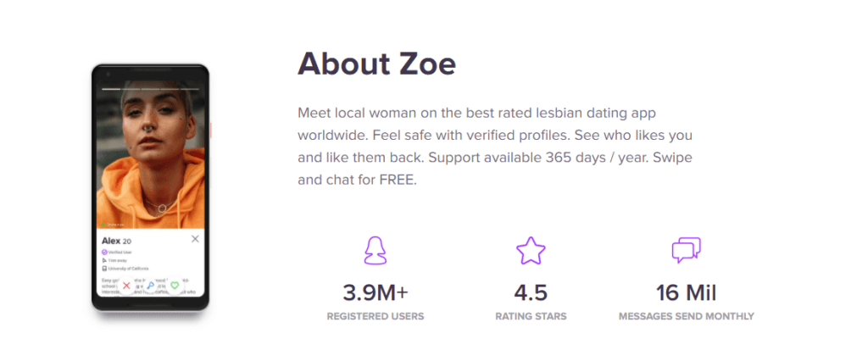Click the green online status dot
The width and height of the screenshot is (868, 339).
103,225
